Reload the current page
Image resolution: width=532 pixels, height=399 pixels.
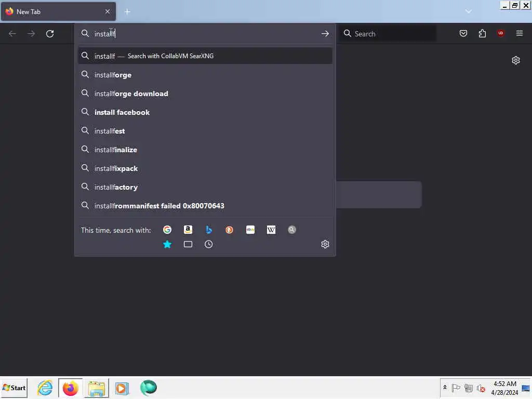pyautogui.click(x=50, y=34)
